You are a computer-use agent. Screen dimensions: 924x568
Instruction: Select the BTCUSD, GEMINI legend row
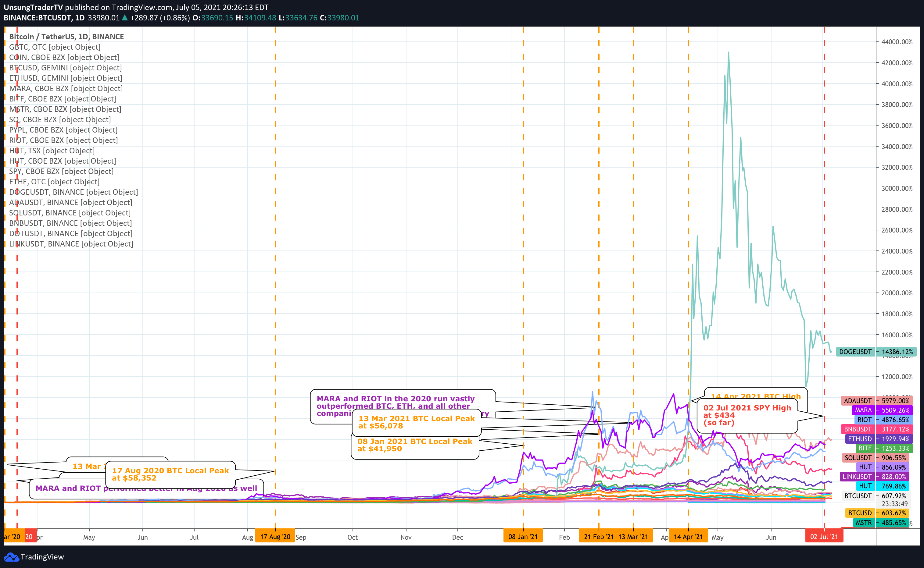[x=65, y=68]
